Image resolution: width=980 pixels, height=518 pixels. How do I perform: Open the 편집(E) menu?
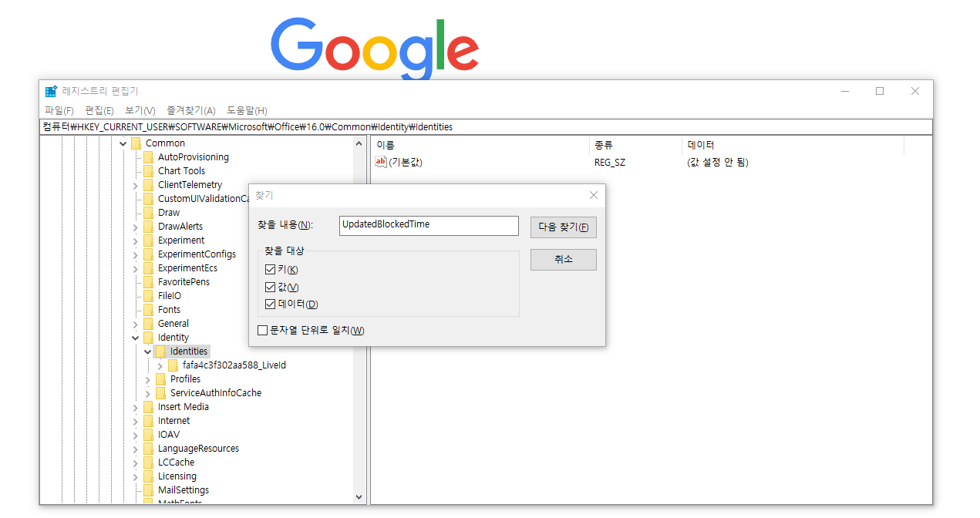pyautogui.click(x=99, y=111)
